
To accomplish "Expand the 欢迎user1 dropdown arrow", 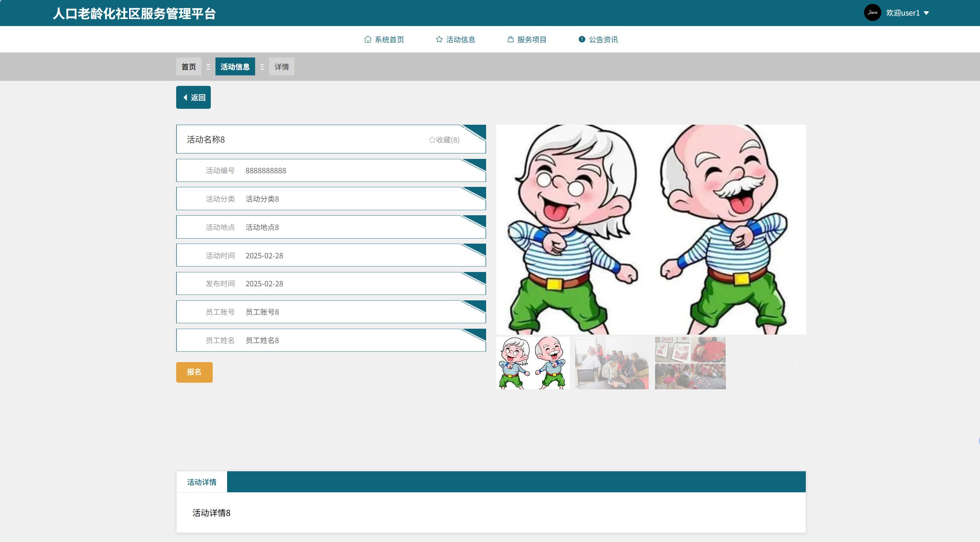I will coord(926,13).
